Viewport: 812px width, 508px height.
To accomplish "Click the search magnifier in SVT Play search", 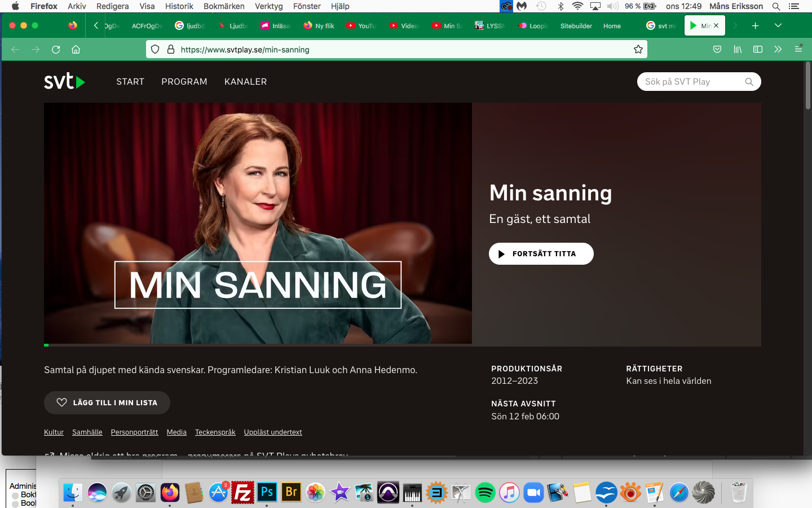I will click(x=749, y=81).
